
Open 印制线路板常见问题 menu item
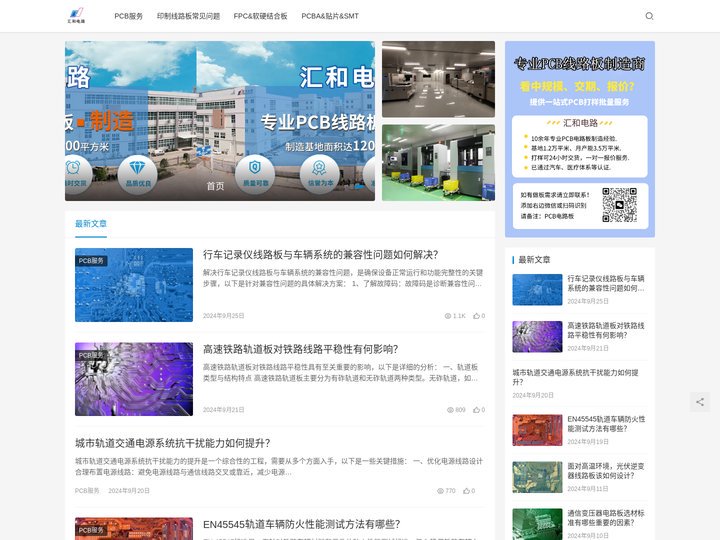click(x=188, y=16)
